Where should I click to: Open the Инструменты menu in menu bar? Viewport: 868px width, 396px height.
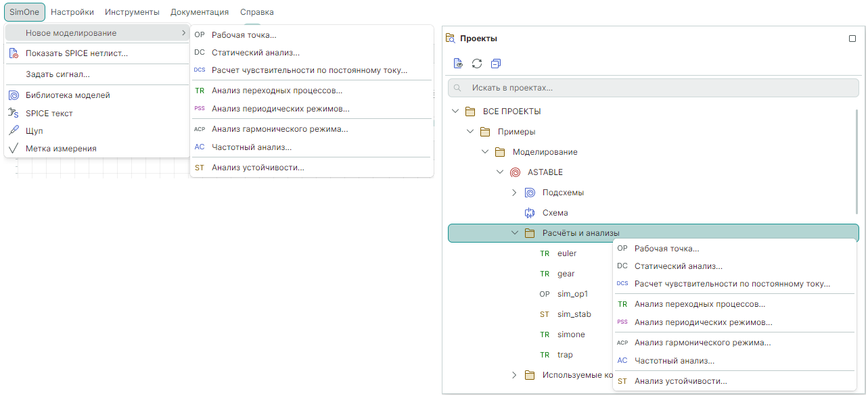pos(132,12)
